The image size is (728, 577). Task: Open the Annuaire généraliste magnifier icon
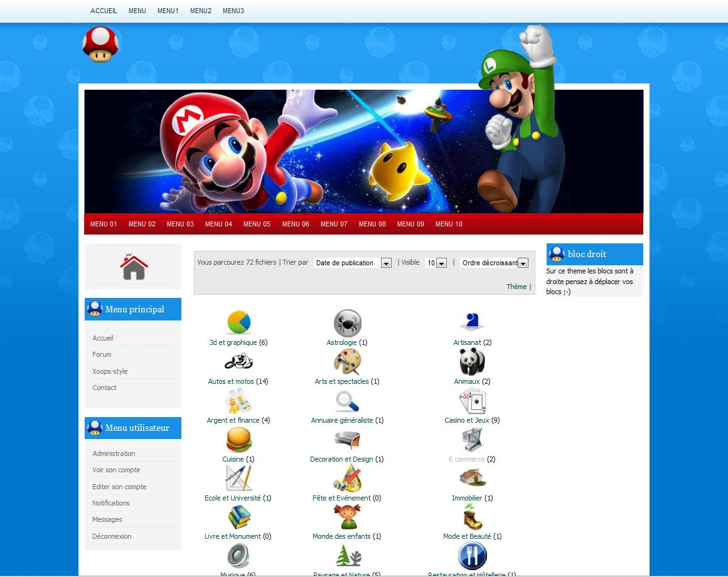[347, 401]
